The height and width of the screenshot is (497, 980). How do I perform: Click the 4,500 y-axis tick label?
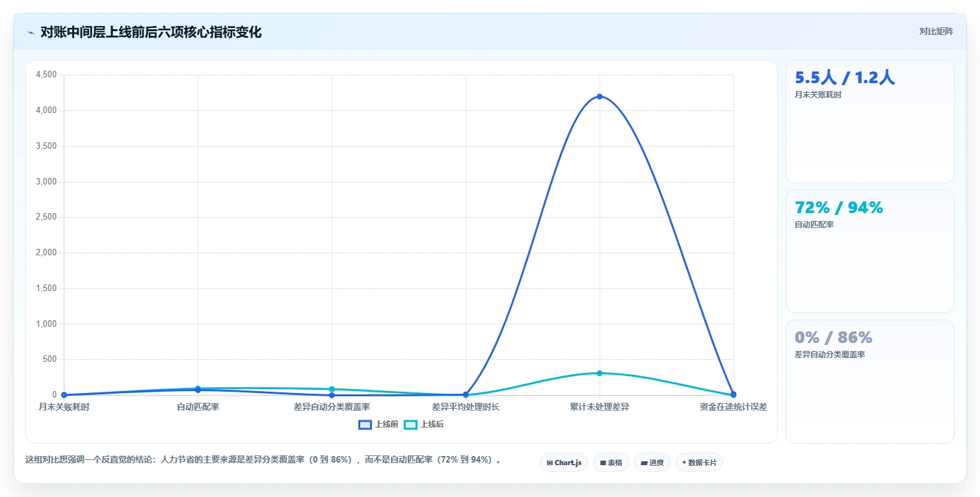click(x=46, y=75)
